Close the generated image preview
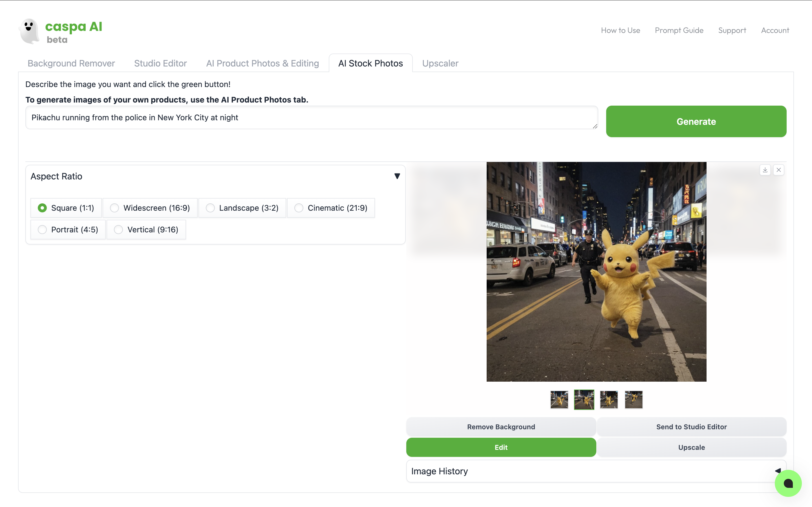Viewport: 812px width, 507px height. 778,170
